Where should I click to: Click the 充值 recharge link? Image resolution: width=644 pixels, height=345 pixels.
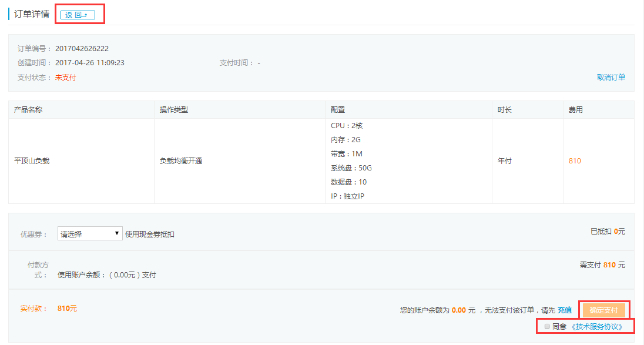click(x=565, y=310)
